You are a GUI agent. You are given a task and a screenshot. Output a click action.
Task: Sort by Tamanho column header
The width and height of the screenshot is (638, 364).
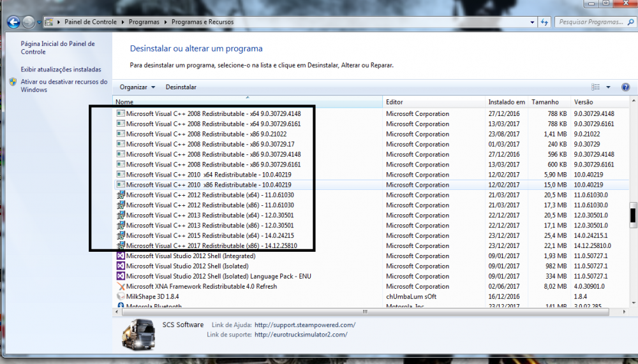tap(549, 101)
